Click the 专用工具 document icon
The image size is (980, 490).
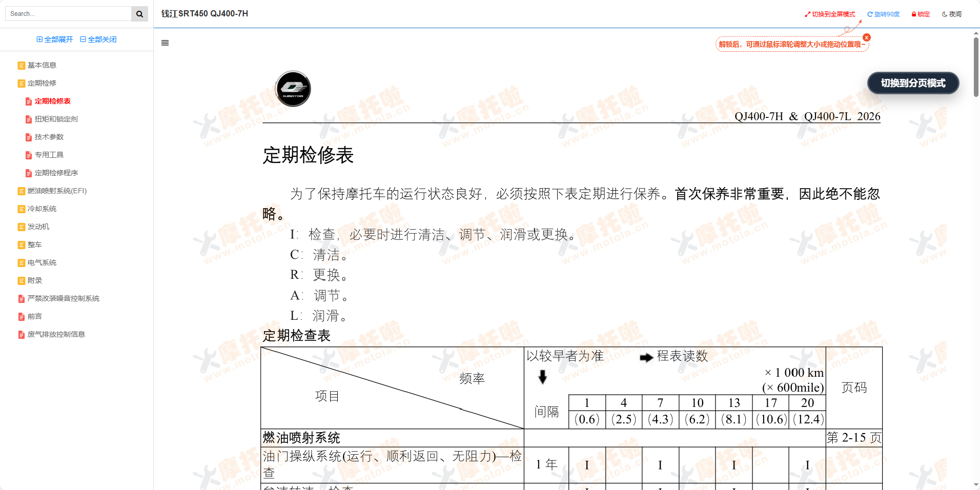pyautogui.click(x=29, y=155)
